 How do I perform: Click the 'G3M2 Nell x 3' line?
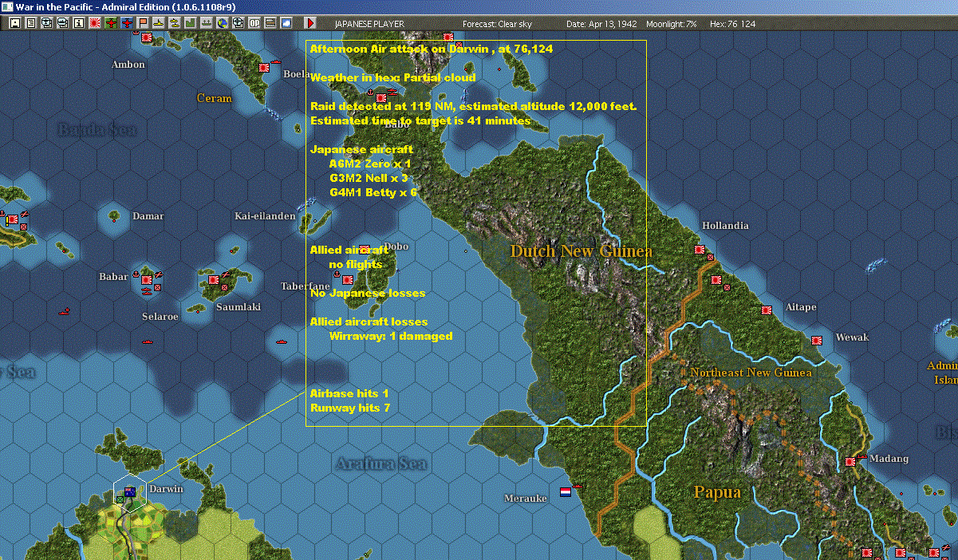pos(369,178)
